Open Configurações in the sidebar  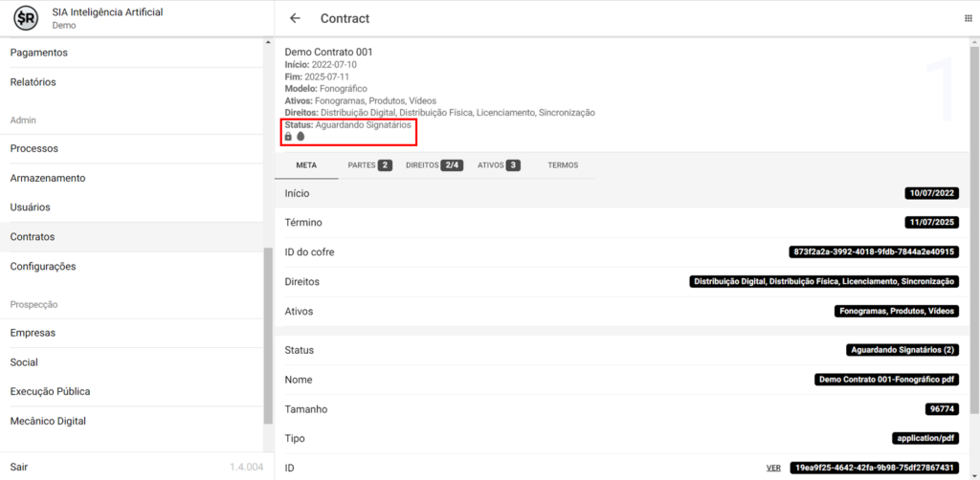(x=43, y=267)
